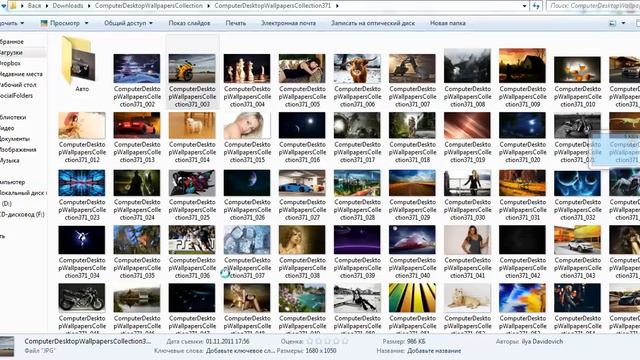This screenshot has width=640, height=360.
Task: Open the Просмотр toolbar button
Action: 60,23
